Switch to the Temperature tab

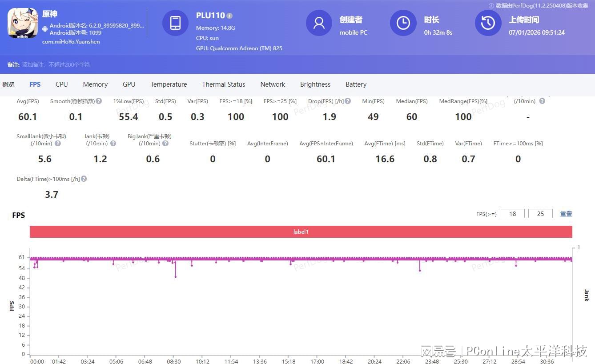[169, 84]
